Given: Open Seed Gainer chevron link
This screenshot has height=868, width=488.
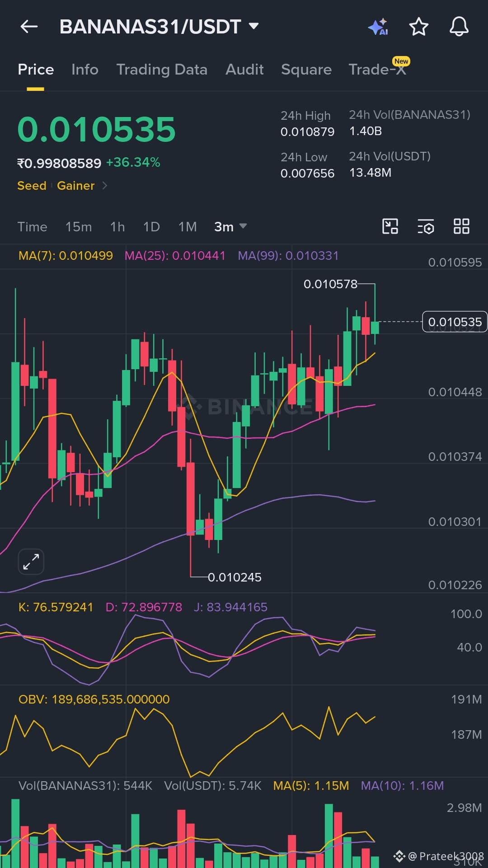Looking at the screenshot, I should [x=104, y=186].
